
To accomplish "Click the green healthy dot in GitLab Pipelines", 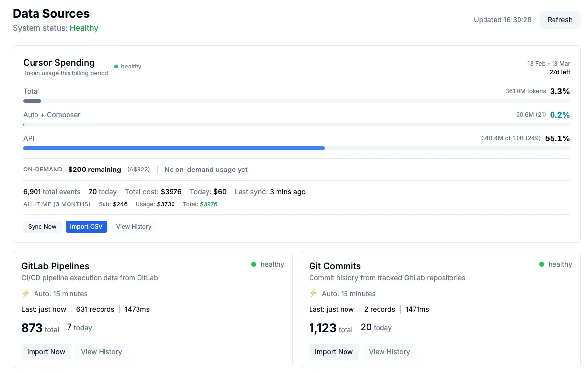I will (x=254, y=264).
